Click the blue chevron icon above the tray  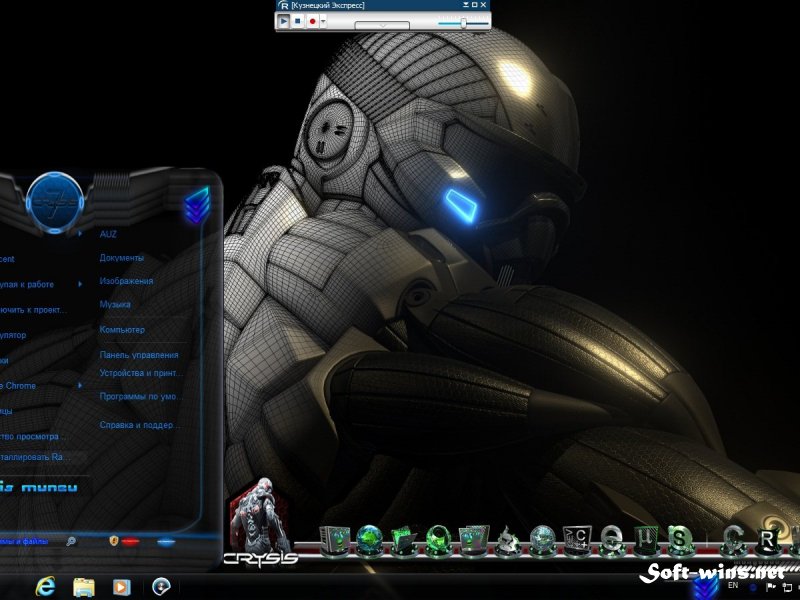point(706,587)
